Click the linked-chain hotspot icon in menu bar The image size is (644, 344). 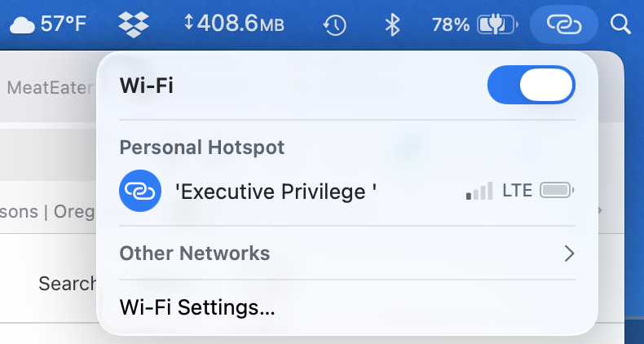563,25
